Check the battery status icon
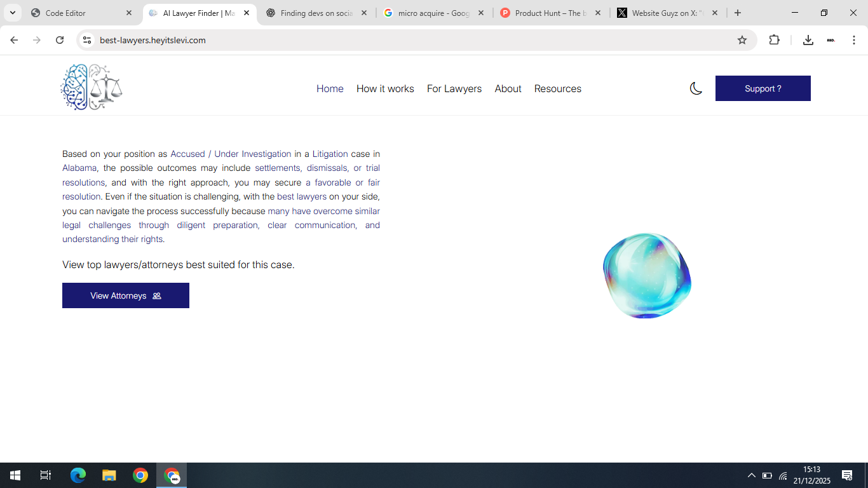The width and height of the screenshot is (868, 488). tap(767, 475)
